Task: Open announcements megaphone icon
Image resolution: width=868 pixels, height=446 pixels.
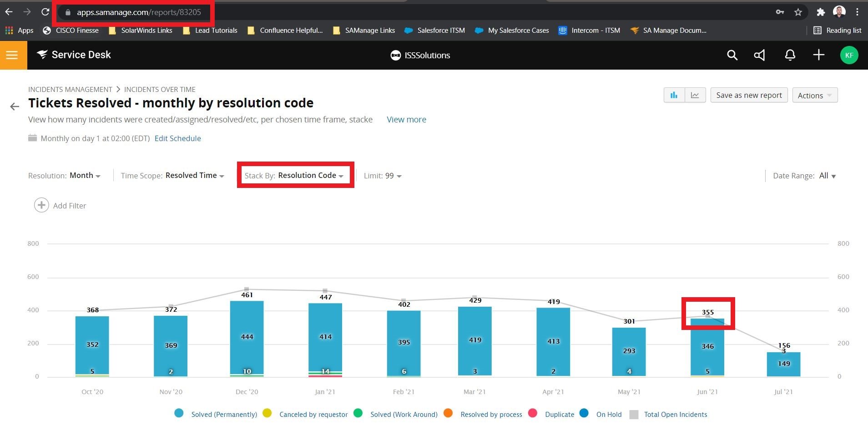Action: click(x=759, y=55)
